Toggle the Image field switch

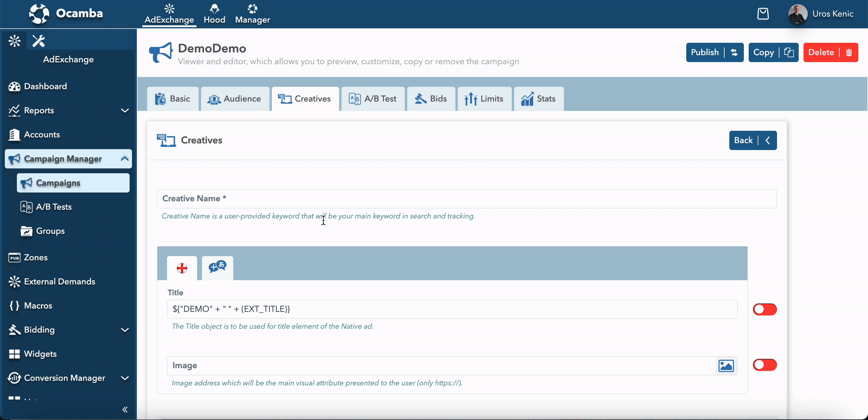(765, 365)
